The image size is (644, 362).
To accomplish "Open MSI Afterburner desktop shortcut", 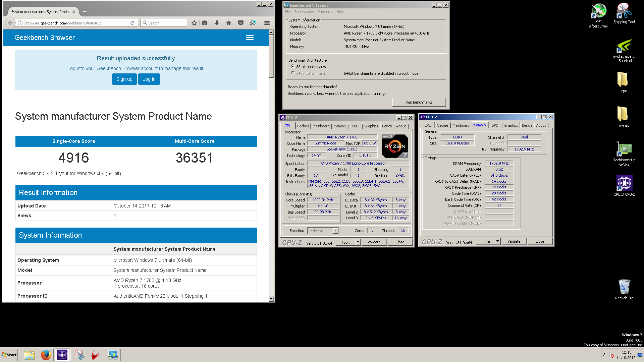I will coord(598,15).
